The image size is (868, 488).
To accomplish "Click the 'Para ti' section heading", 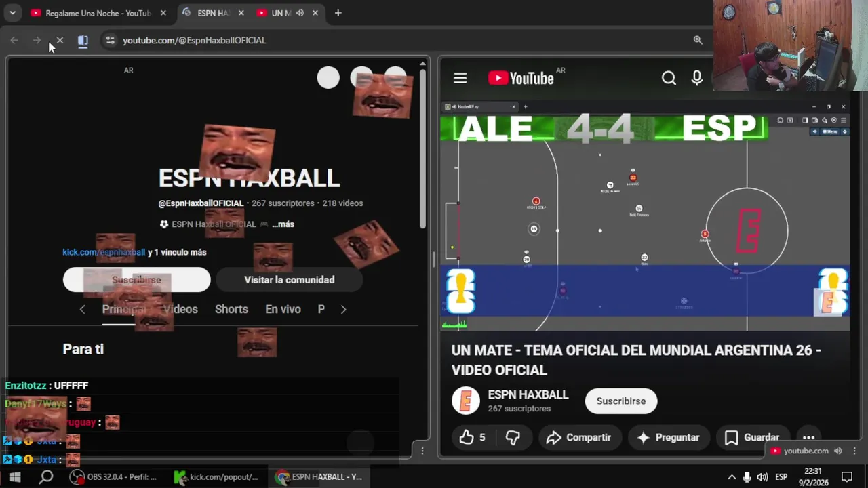I will (83, 349).
